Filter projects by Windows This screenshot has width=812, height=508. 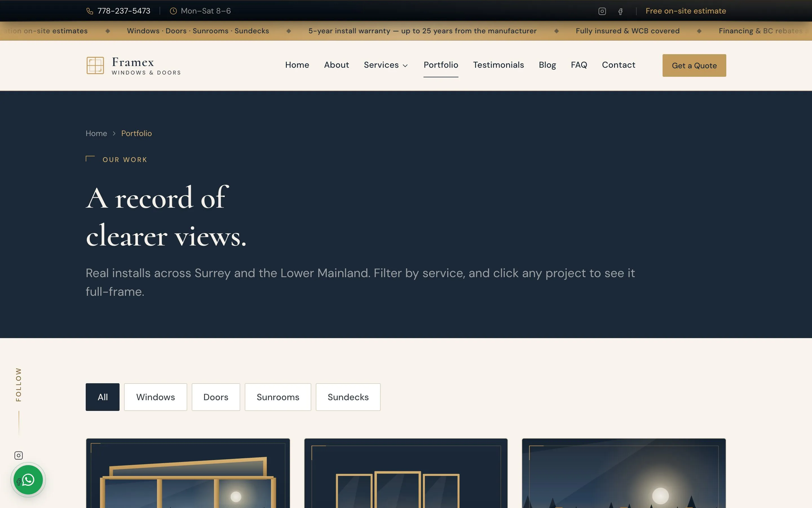click(155, 397)
